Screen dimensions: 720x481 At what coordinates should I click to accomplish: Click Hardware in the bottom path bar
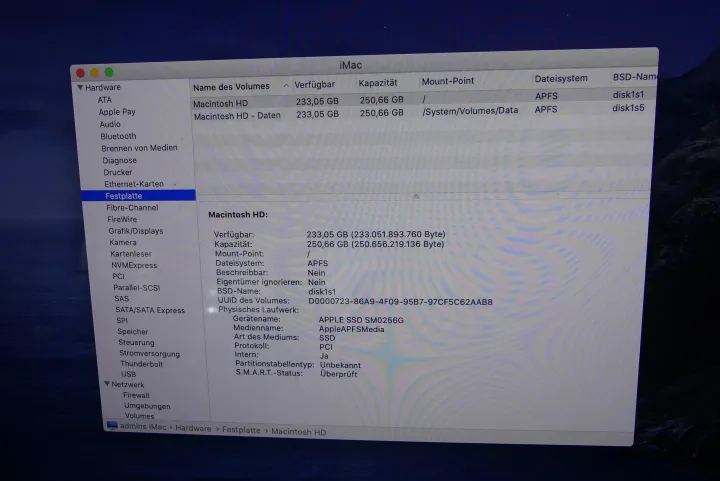193,428
